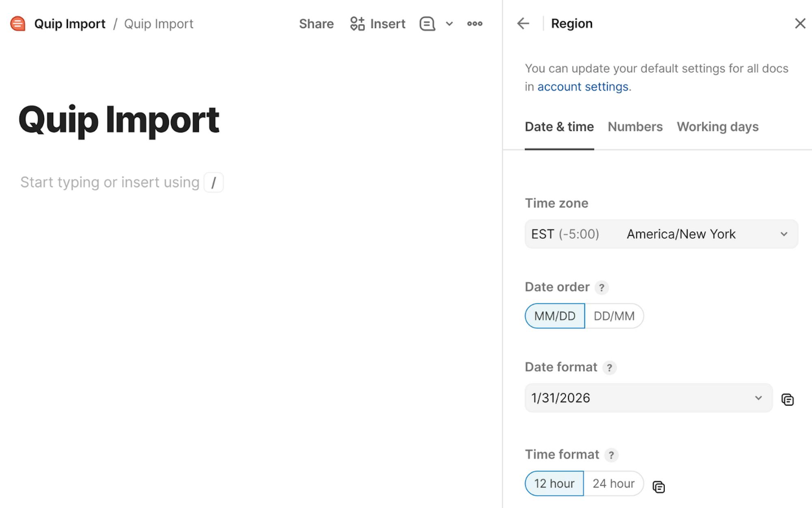This screenshot has width=812, height=508.
Task: Open the Time zone dropdown
Action: pyautogui.click(x=661, y=234)
